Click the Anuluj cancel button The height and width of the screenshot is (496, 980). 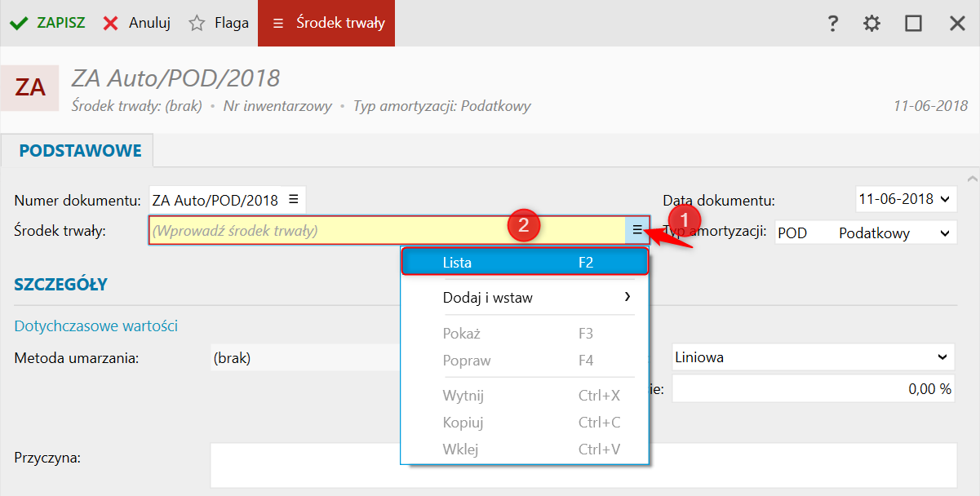(x=136, y=23)
